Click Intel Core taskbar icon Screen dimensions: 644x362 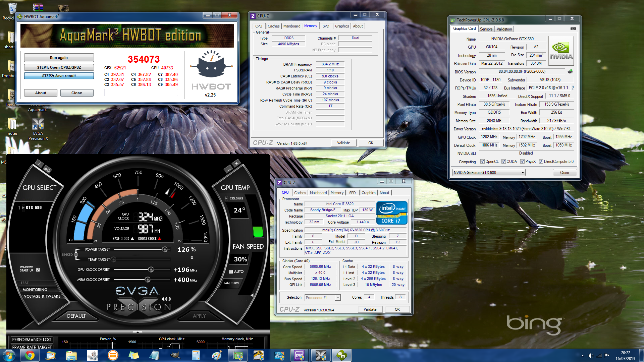[x=279, y=355]
